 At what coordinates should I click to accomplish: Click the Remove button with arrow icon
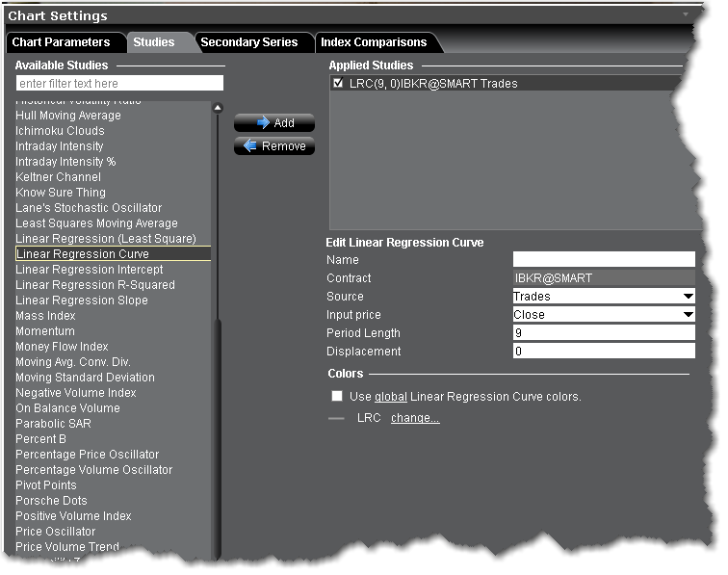(273, 146)
